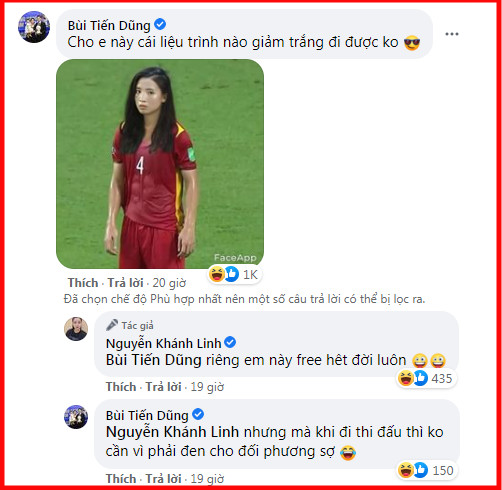Open the 1K reactions on photo comment

(x=234, y=275)
